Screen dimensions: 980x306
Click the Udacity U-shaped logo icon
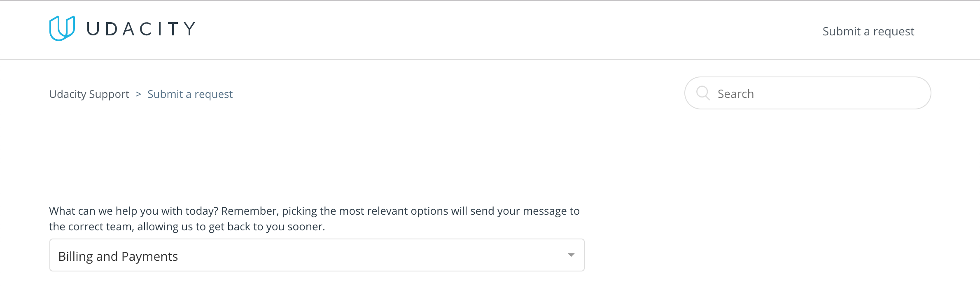(x=62, y=28)
